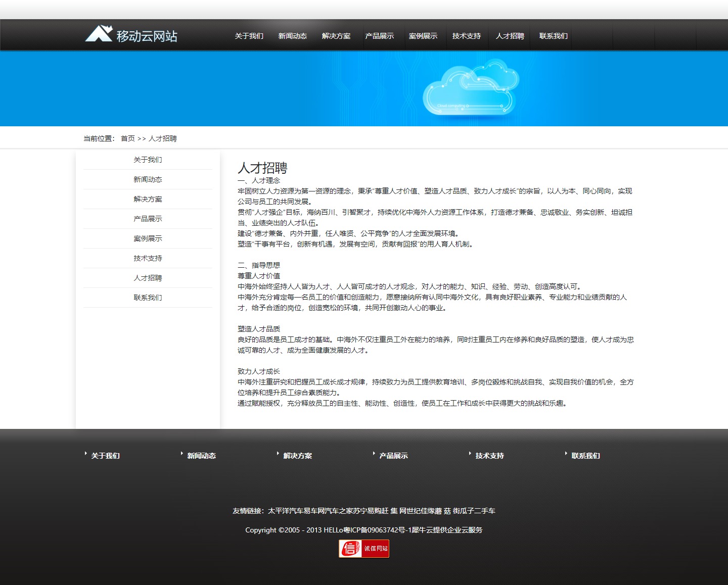Click the 犀牛云提供企业云服务 footer link
Viewport: 728px width, 585px height.
[447, 530]
